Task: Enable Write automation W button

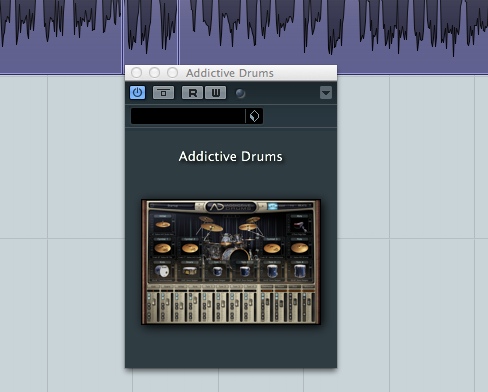Action: (x=215, y=93)
